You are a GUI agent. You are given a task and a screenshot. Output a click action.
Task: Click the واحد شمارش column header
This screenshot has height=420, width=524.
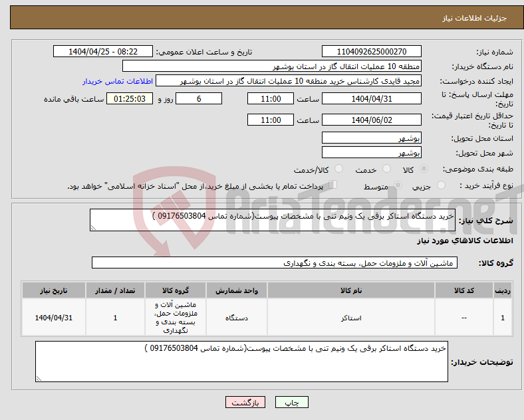[x=237, y=290]
